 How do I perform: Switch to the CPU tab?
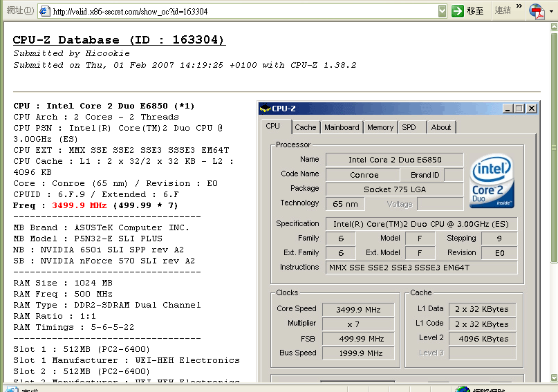[x=273, y=127]
